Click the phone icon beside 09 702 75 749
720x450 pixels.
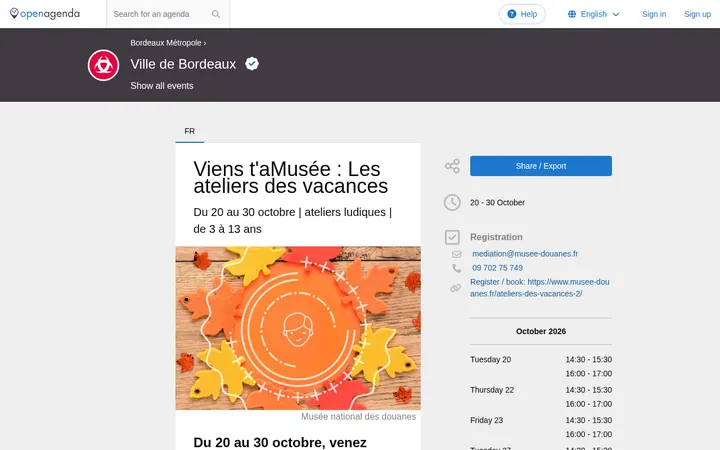click(456, 268)
